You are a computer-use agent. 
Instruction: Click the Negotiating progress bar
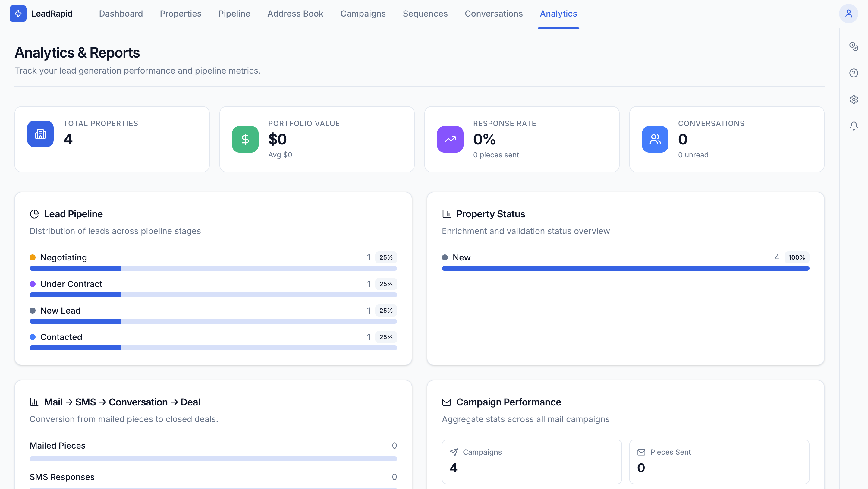[213, 268]
